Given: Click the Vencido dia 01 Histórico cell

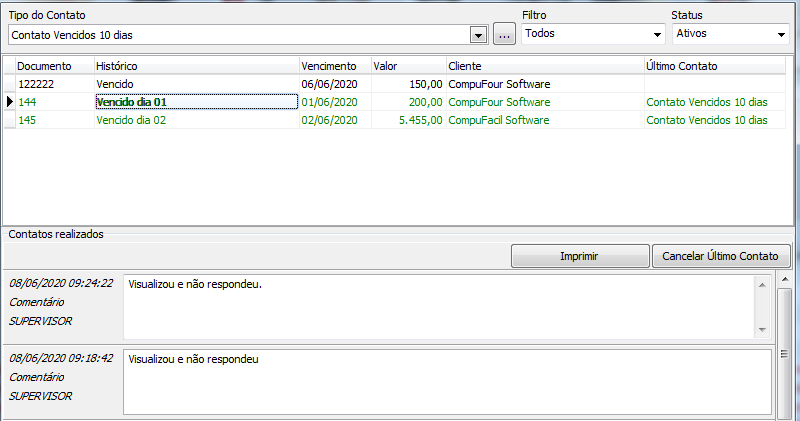Looking at the screenshot, I should point(196,102).
